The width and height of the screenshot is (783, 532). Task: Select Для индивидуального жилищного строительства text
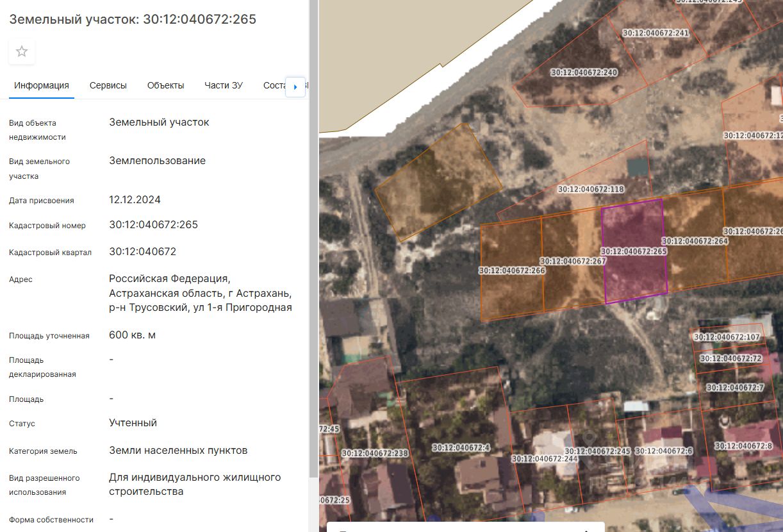point(195,485)
